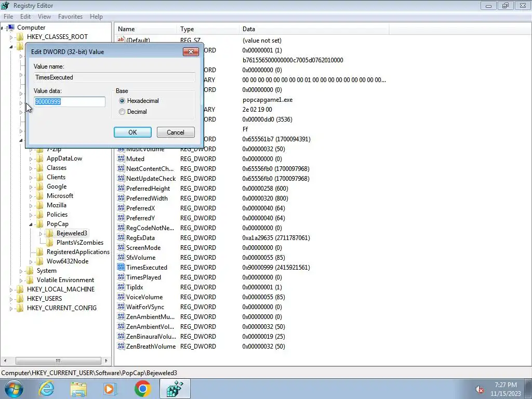Expand the Bejeweled3 key
The height and width of the screenshot is (399, 532).
tap(41, 233)
